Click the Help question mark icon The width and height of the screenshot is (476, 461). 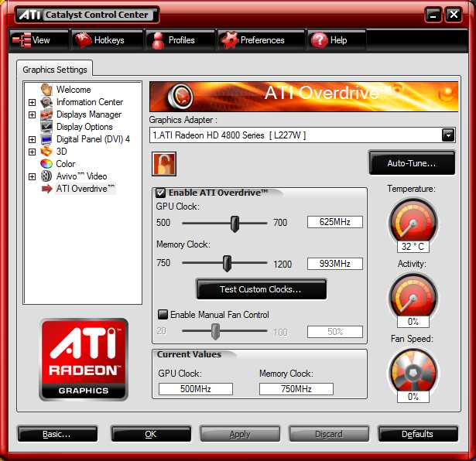(320, 40)
